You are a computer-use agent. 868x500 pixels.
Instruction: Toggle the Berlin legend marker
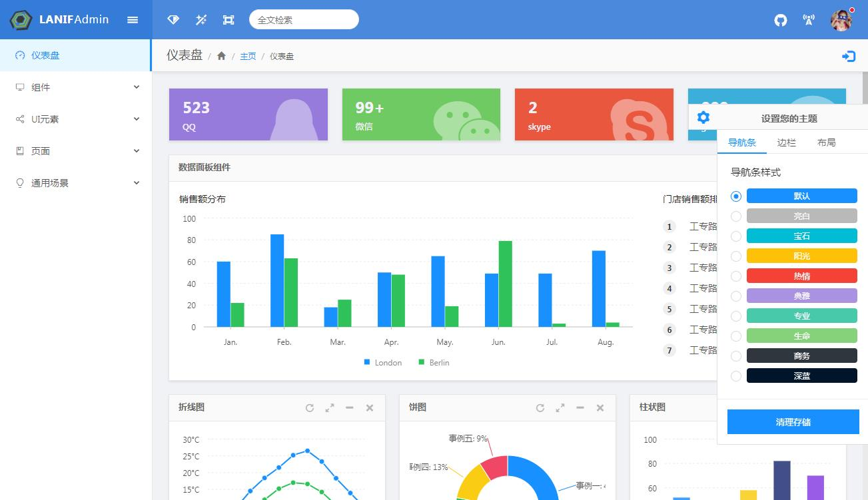click(421, 362)
